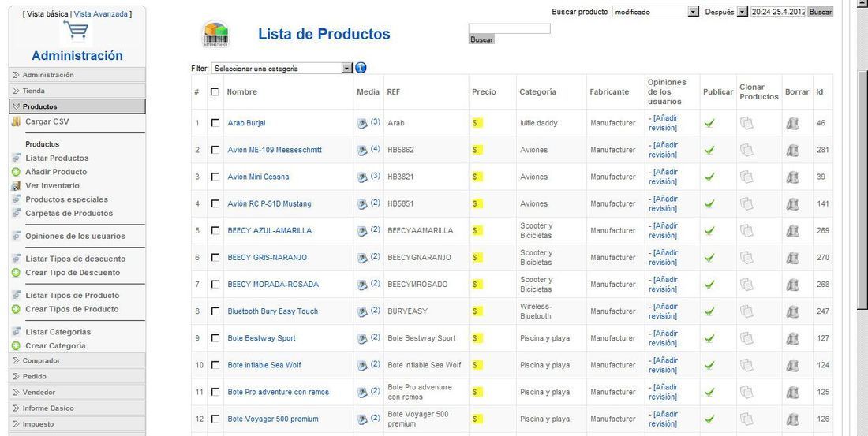Delete the Arab Burjal product
The width and height of the screenshot is (868, 436).
click(792, 123)
